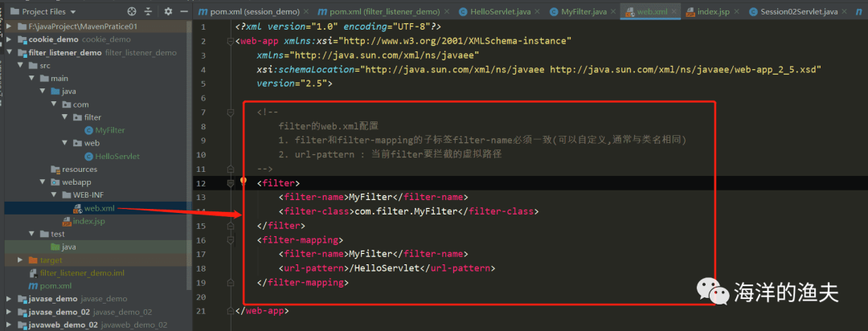The width and height of the screenshot is (868, 331).
Task: Expand the javaweb_demo_02 module
Action: click(x=10, y=325)
